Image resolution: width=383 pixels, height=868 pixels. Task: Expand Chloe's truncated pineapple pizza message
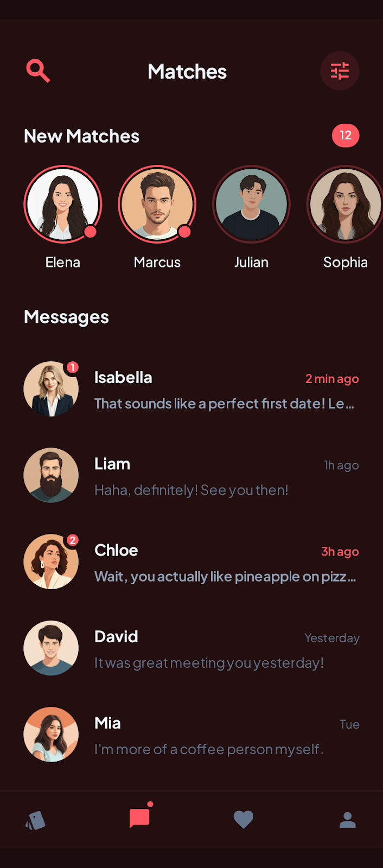(x=226, y=577)
